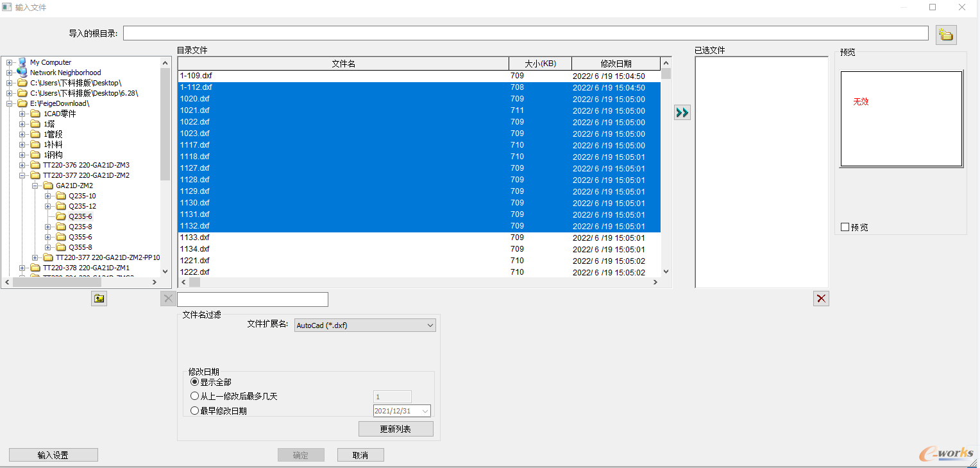This screenshot has width=980, height=468.
Task: Click the 1管段 folder icon
Action: 35,134
